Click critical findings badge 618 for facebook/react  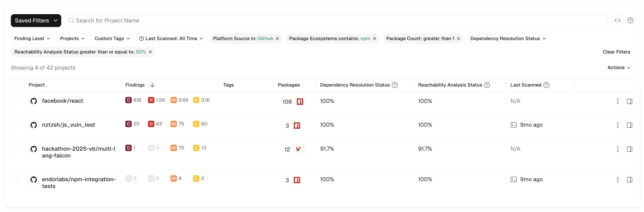tap(133, 100)
